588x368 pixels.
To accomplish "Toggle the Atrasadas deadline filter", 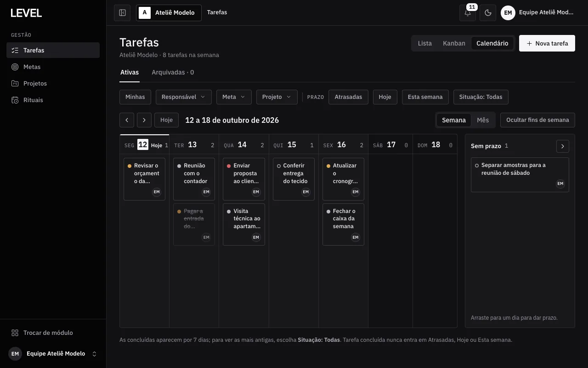I will tap(348, 97).
